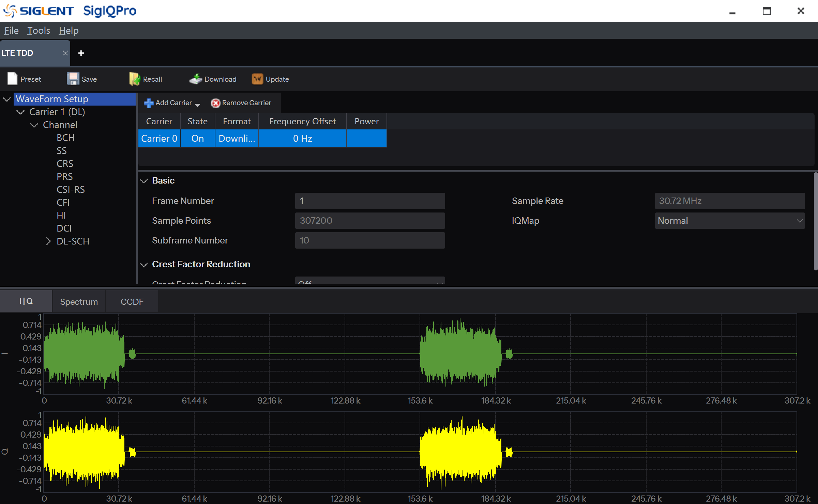Image resolution: width=818 pixels, height=504 pixels.
Task: Toggle Carrier 0 State On cell
Action: click(x=197, y=139)
